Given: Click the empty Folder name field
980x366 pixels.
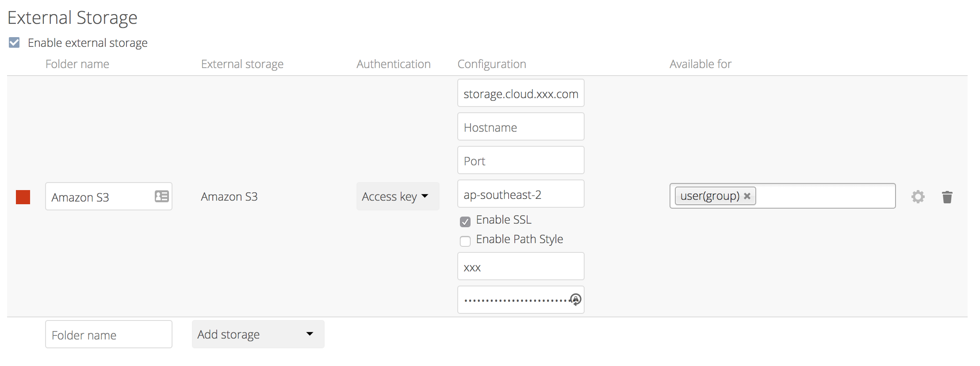Looking at the screenshot, I should [108, 334].
